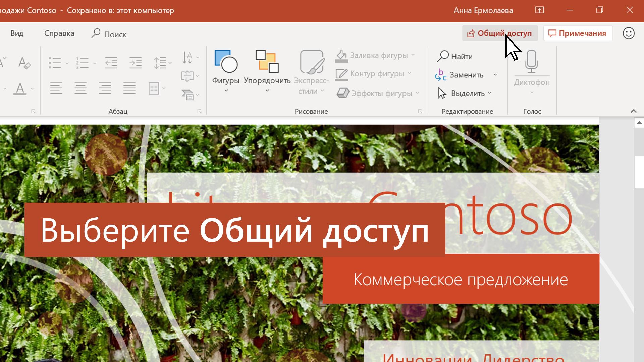Click the Поиск search box
Image resolution: width=644 pixels, height=362 pixels.
tap(109, 34)
